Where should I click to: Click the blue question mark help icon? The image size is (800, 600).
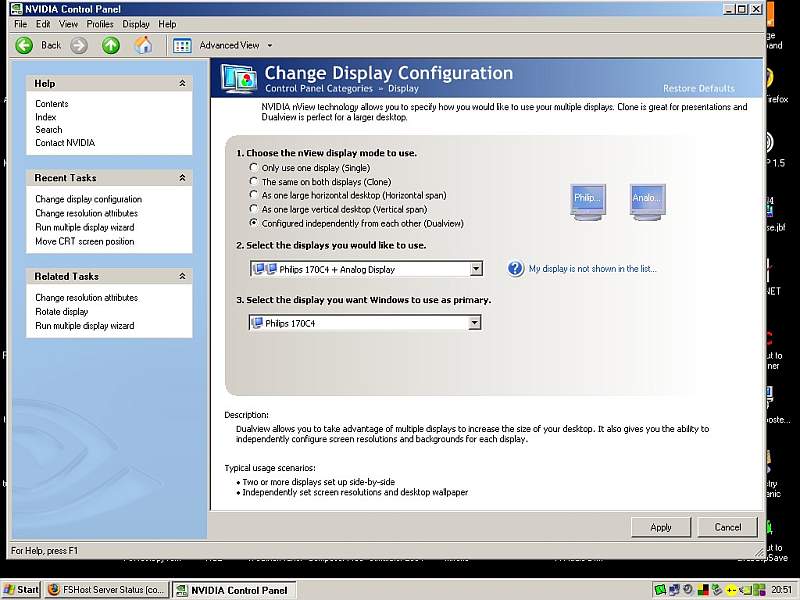click(516, 268)
